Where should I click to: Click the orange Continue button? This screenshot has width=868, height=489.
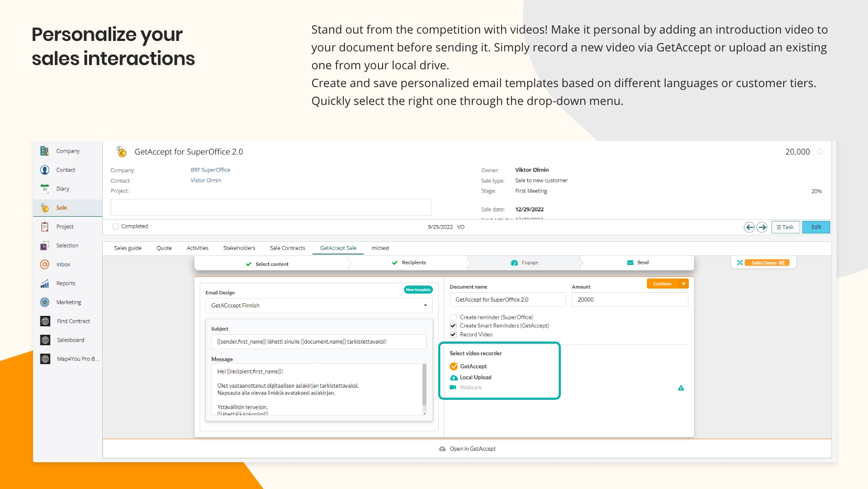pos(667,284)
